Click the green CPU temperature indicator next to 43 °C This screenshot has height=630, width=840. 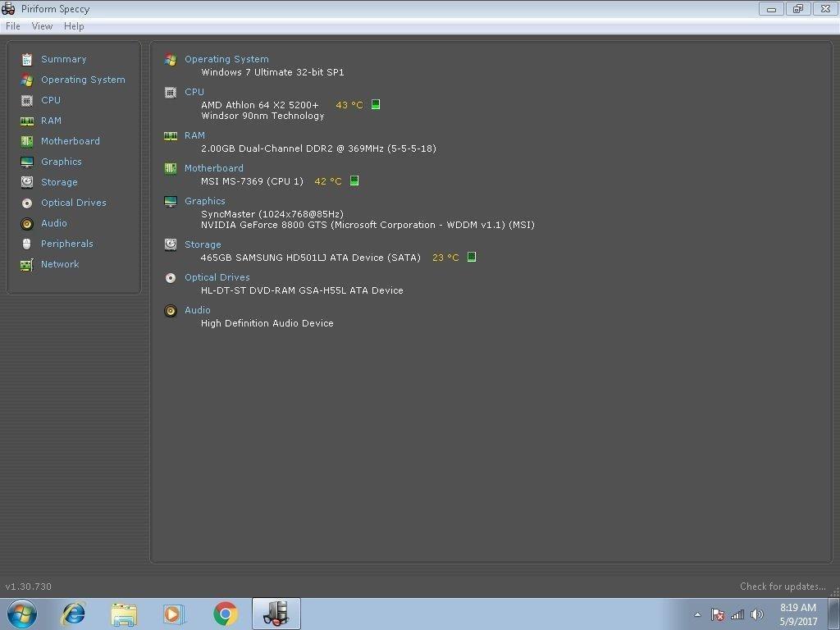(376, 104)
